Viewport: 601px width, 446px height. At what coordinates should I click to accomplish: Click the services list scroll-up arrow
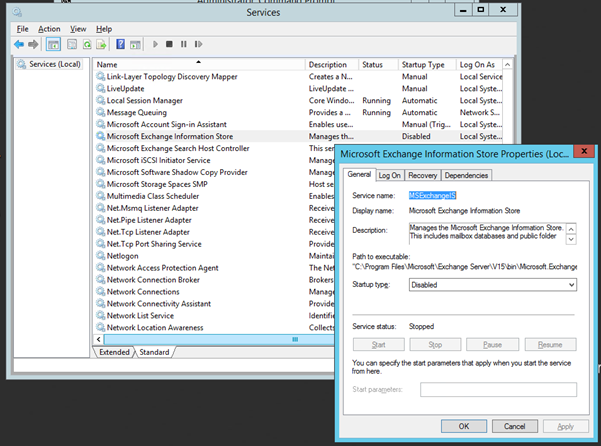click(x=507, y=64)
